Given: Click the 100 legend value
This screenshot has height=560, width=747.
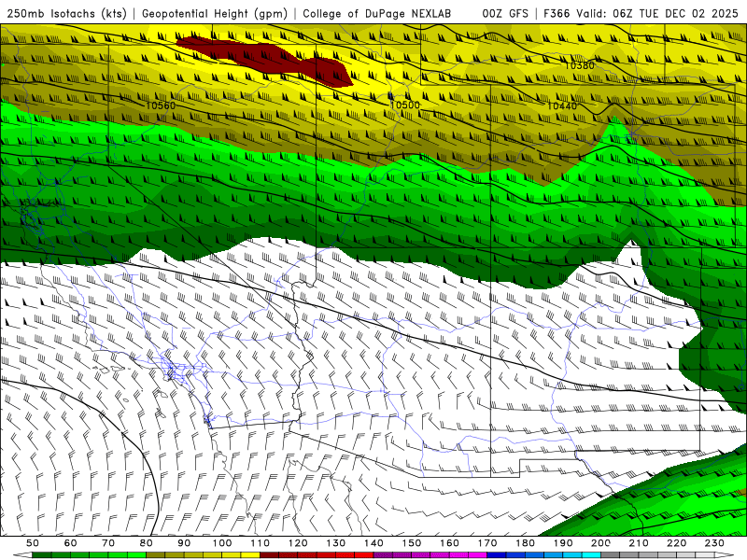Looking at the screenshot, I should pos(222,543).
